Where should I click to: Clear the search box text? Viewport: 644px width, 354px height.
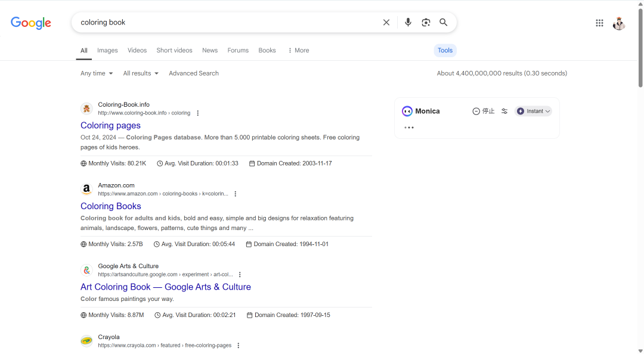[x=386, y=23]
